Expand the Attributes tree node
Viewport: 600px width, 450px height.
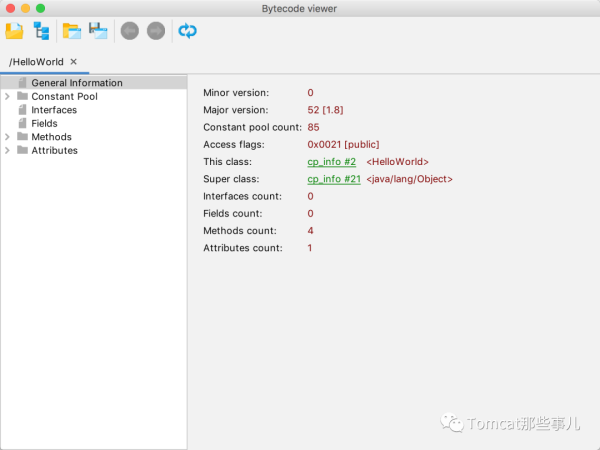(x=7, y=151)
